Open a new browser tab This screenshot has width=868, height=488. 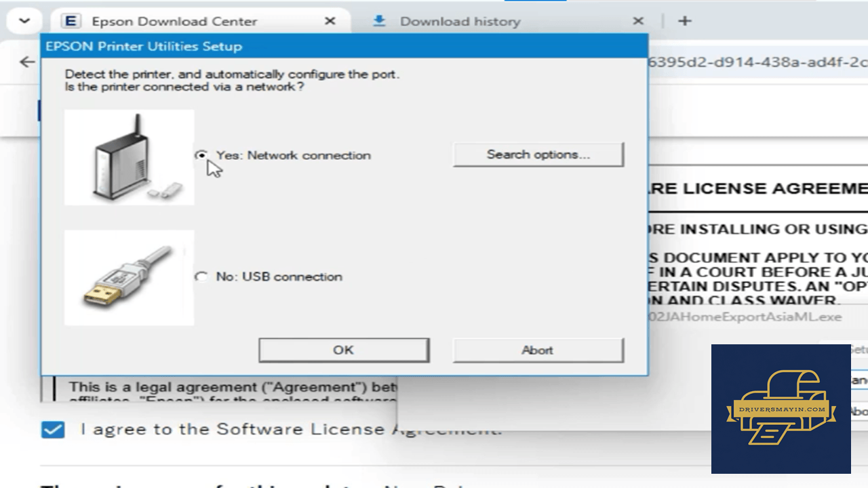pos(685,21)
